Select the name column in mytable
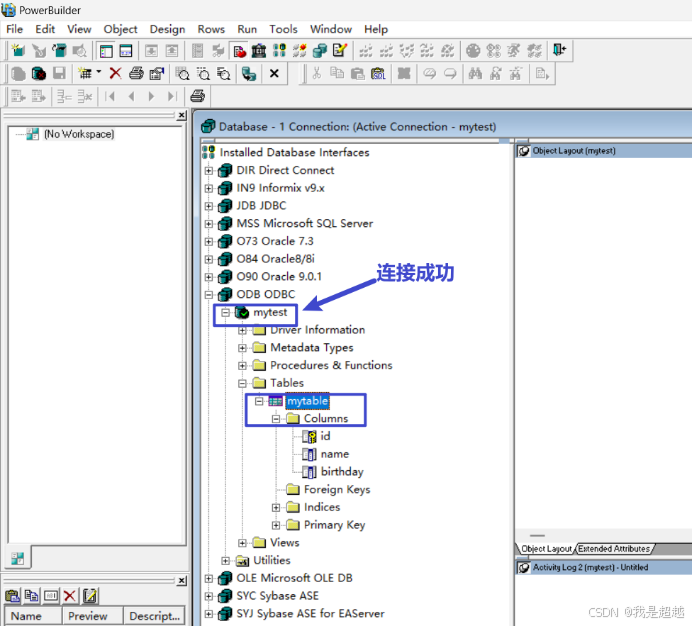Image resolution: width=692 pixels, height=626 pixels. 335,454
